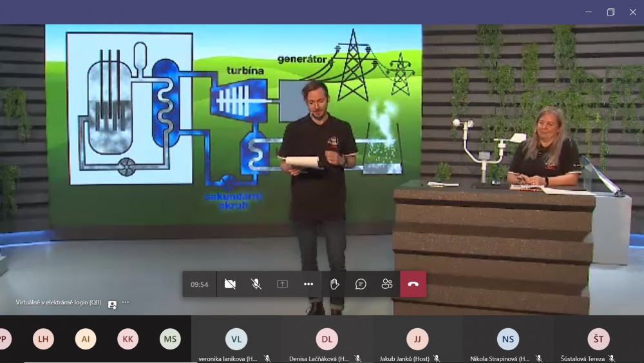Show the participants list
644x363 pixels.
point(387,284)
